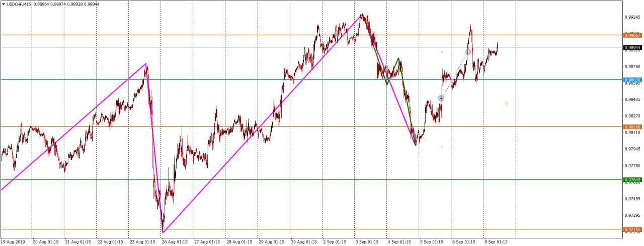The height and width of the screenshot is (246, 644).
Task: Click the gray trade exit circle marker
Action: tap(468, 52)
